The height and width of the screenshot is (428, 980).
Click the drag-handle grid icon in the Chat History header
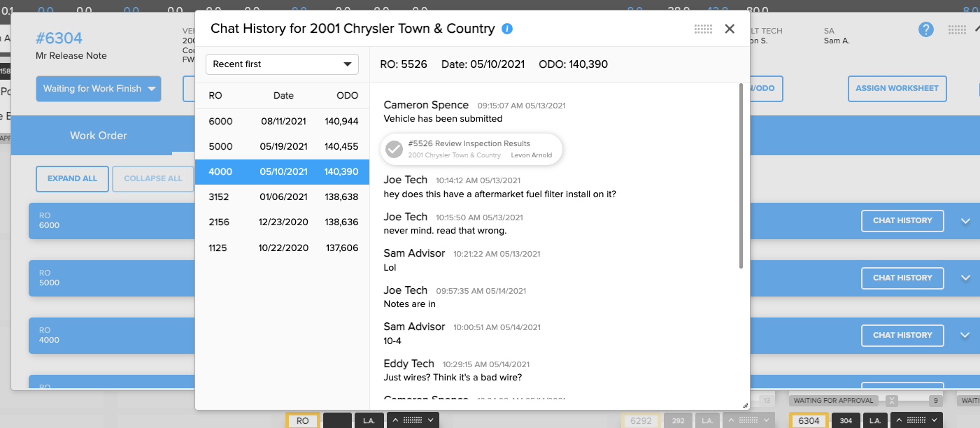(703, 29)
